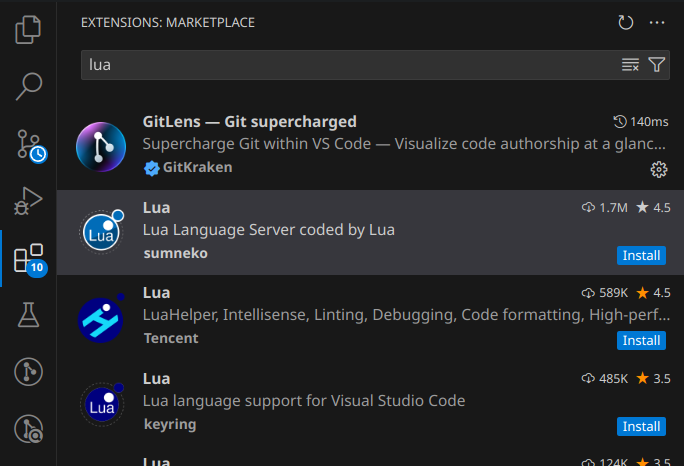Screen dimensions: 684x466
Task: Select 'Lua Language Server coded by Lua' description
Action: tap(269, 230)
